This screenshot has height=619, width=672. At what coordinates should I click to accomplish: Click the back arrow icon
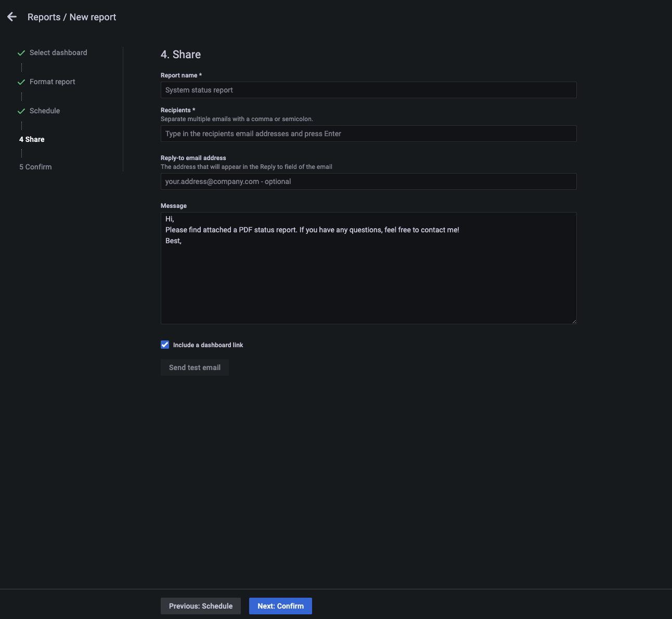click(x=12, y=17)
